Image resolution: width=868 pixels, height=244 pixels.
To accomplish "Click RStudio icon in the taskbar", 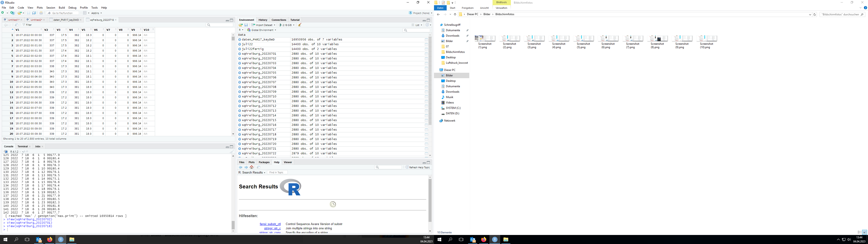I will tap(61, 239).
